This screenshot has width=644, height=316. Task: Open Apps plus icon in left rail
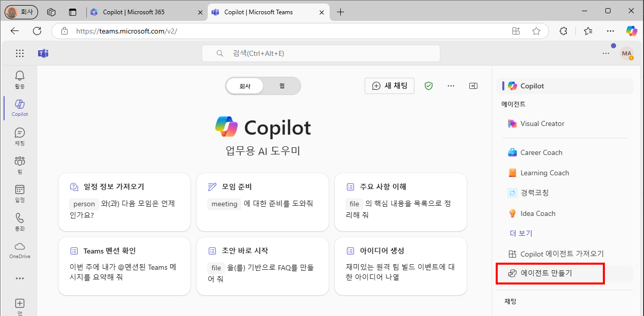tap(19, 306)
